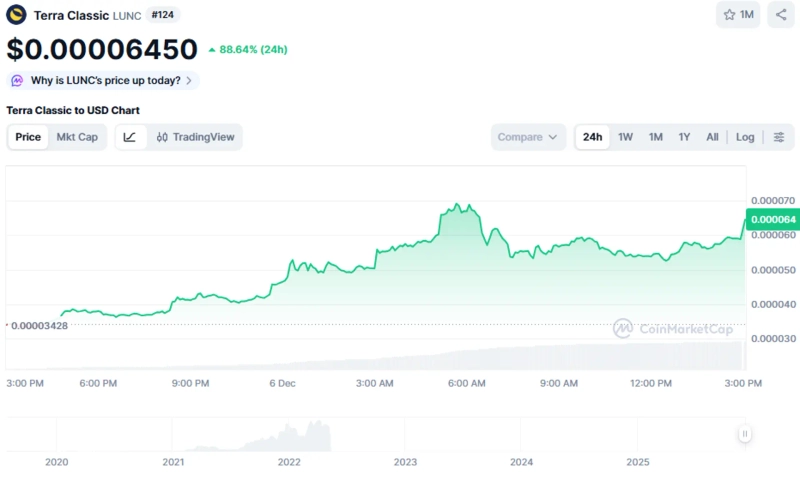This screenshot has height=480, width=800.
Task: Open chart settings sliders icon
Action: tap(779, 137)
